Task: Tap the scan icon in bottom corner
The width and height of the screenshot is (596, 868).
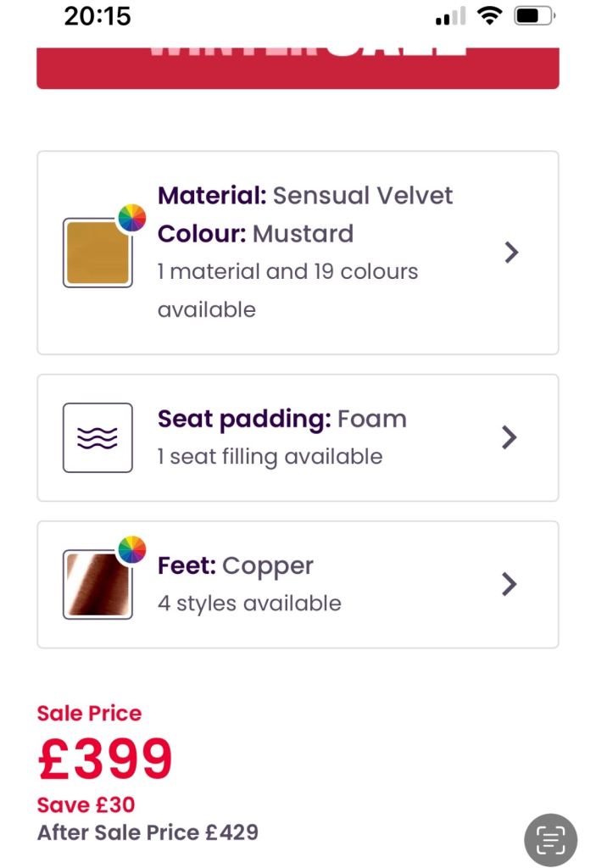Action: [x=550, y=839]
